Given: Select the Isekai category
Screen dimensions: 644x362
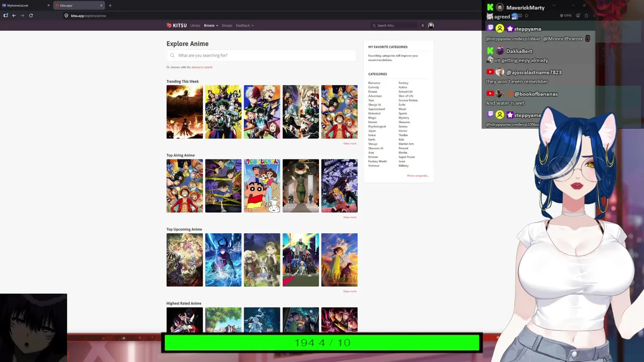Looking at the screenshot, I should click(372, 135).
